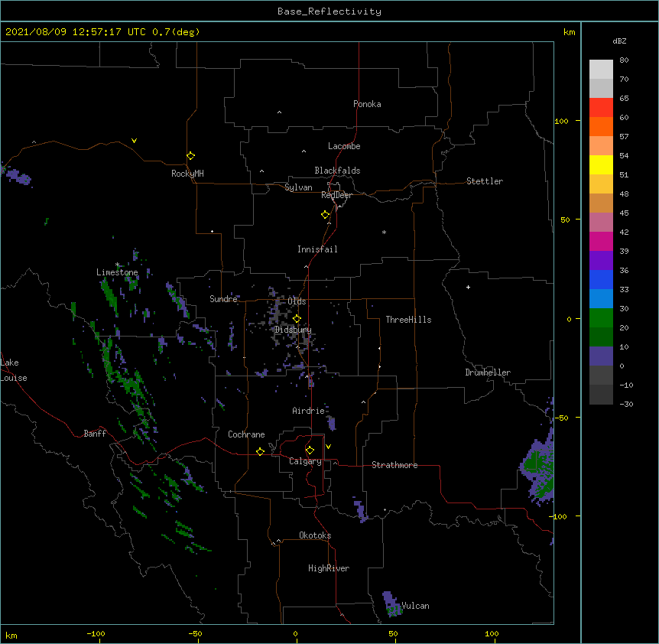Click the Stettler city label
Image resolution: width=659 pixels, height=644 pixels.
coord(485,181)
